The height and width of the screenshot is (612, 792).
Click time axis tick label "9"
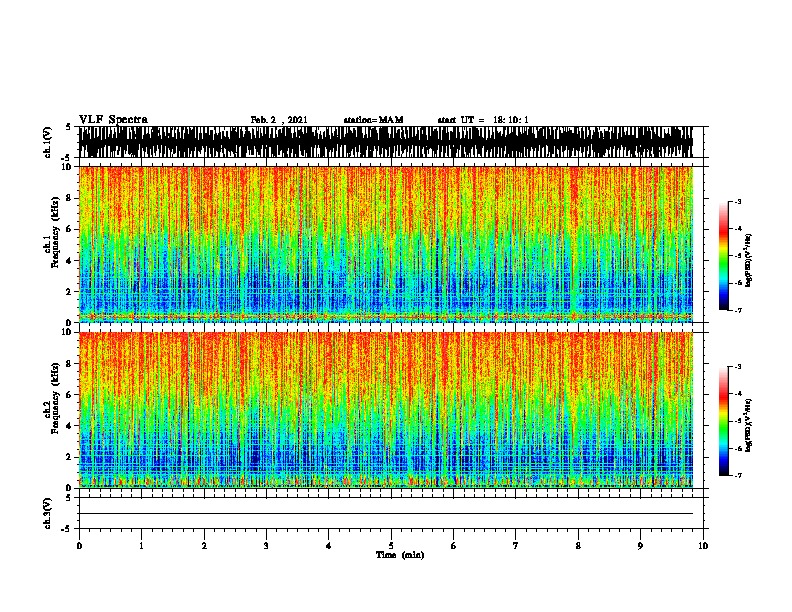point(640,546)
